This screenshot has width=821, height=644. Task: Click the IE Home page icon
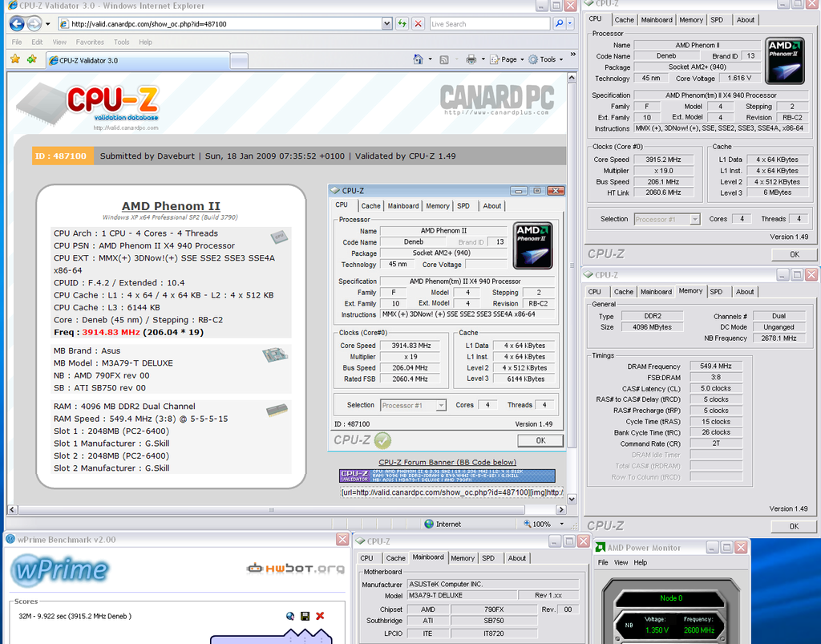[418, 59]
